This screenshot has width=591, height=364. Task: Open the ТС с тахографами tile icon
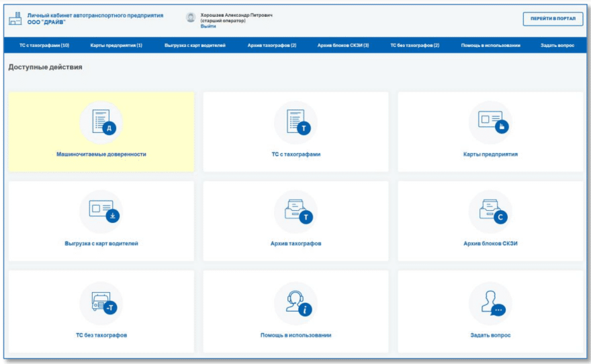click(x=296, y=122)
